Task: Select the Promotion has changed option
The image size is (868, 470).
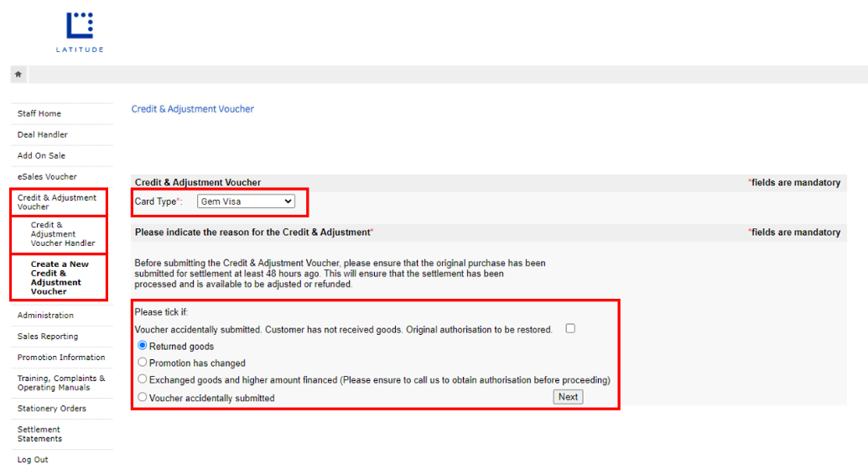Action: 143,363
